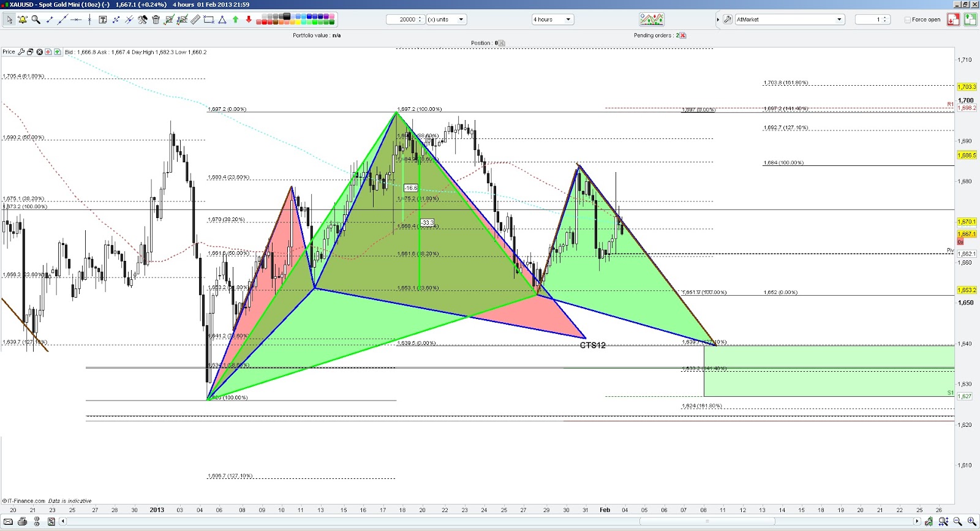
Task: Click the '1,606.7 (127.10%)' Fibonacci label
Action: tap(230, 476)
